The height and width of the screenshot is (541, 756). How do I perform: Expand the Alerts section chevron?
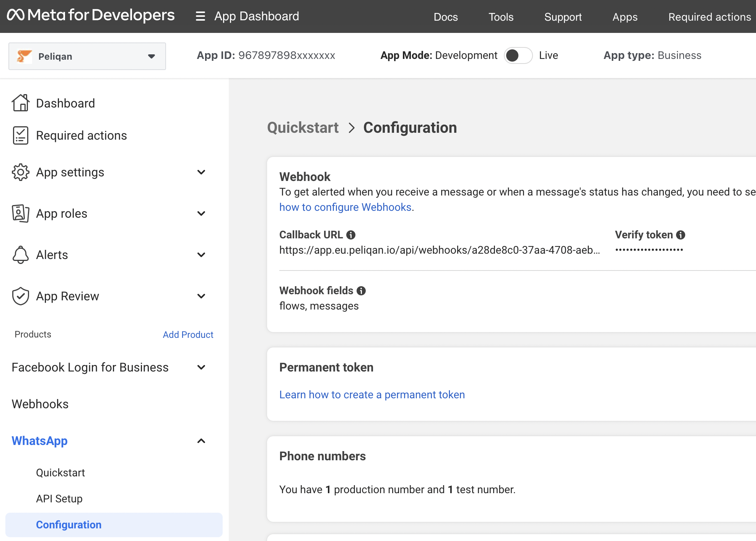click(x=201, y=255)
